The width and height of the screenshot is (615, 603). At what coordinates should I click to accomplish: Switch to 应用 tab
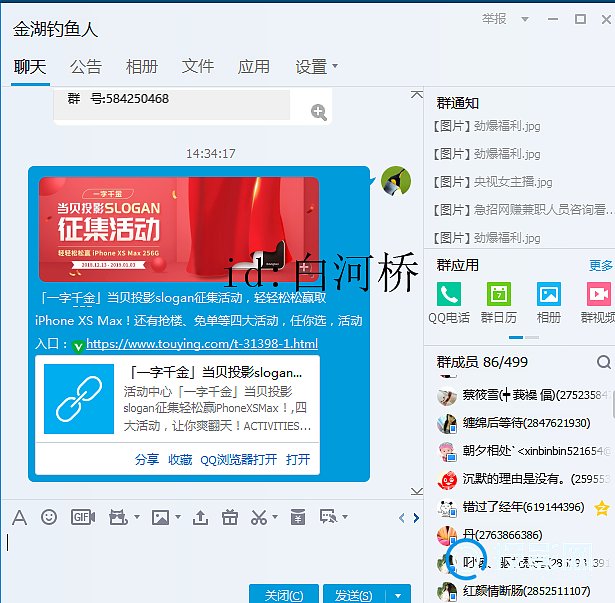coord(253,67)
